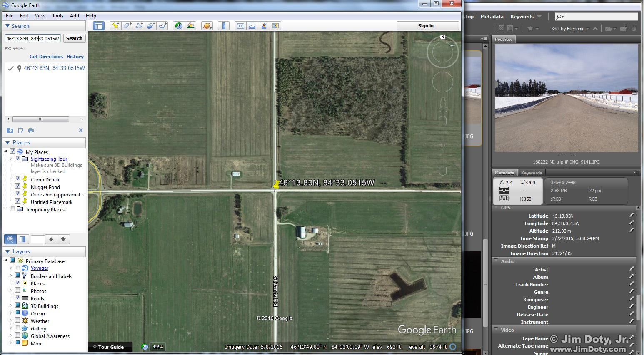
Task: Add a path from the toolbar
Action: [x=139, y=26]
